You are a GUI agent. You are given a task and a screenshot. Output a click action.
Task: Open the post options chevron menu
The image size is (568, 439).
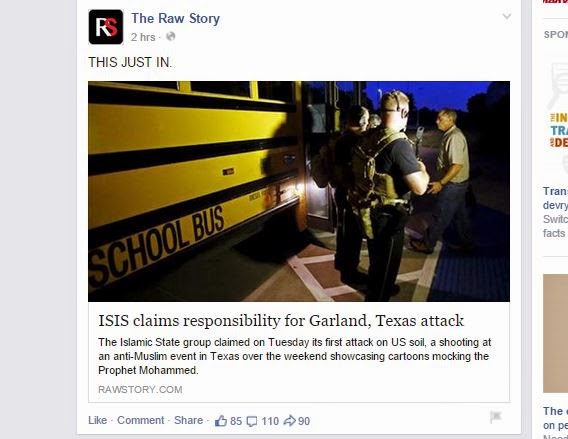coord(507,16)
